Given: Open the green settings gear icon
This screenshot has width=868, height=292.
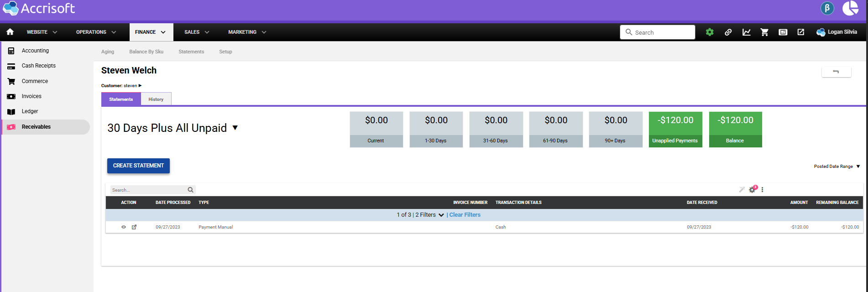Looking at the screenshot, I should coord(710,32).
